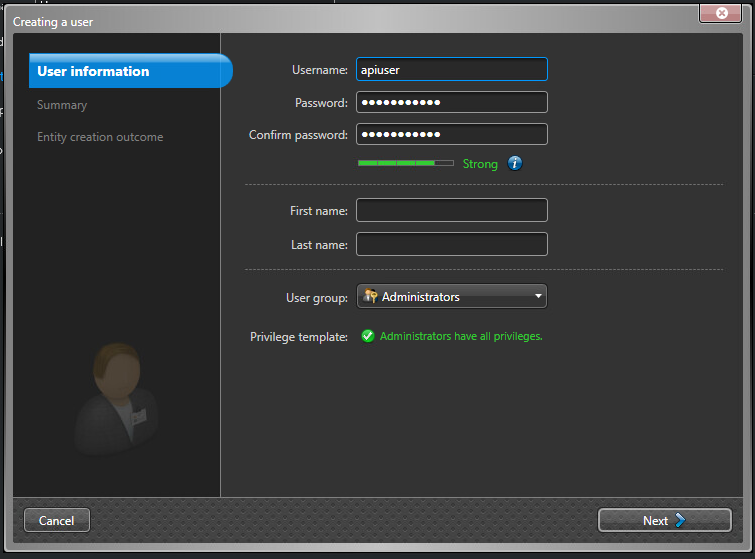The image size is (755, 559).
Task: Click the green checkmark beside Privilege template
Action: 368,337
